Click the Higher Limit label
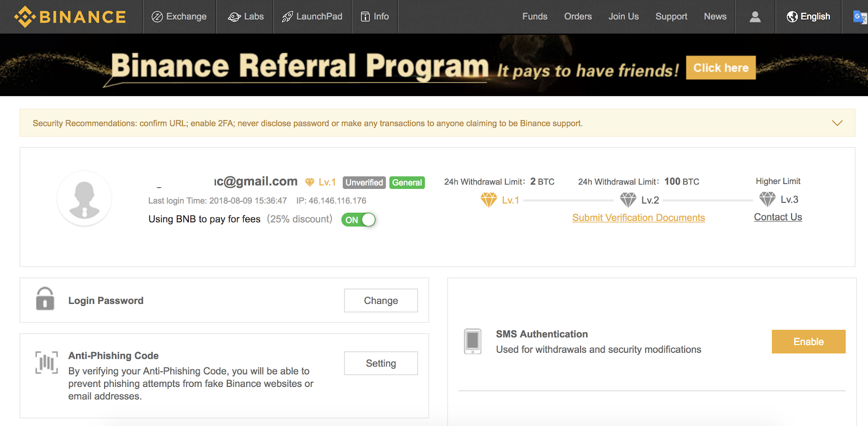868x426 pixels. pyautogui.click(x=778, y=181)
